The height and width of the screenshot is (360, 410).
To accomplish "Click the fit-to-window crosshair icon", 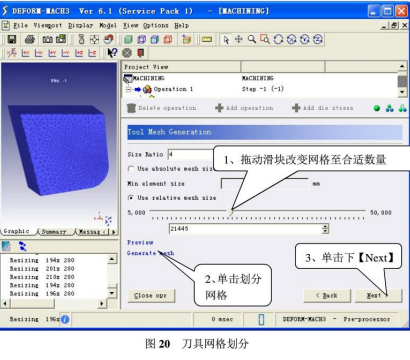I will pos(94,40).
